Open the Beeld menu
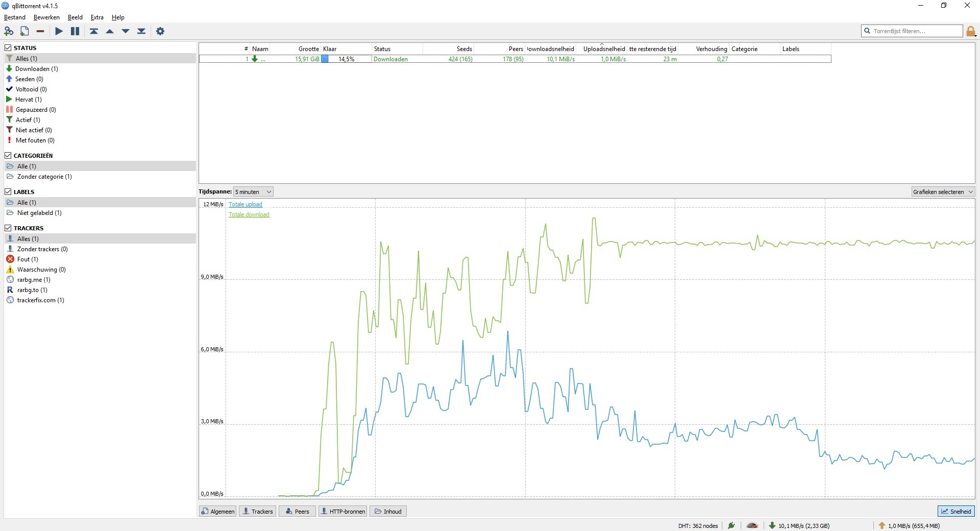Screen dimensions: 980x531 pos(75,17)
